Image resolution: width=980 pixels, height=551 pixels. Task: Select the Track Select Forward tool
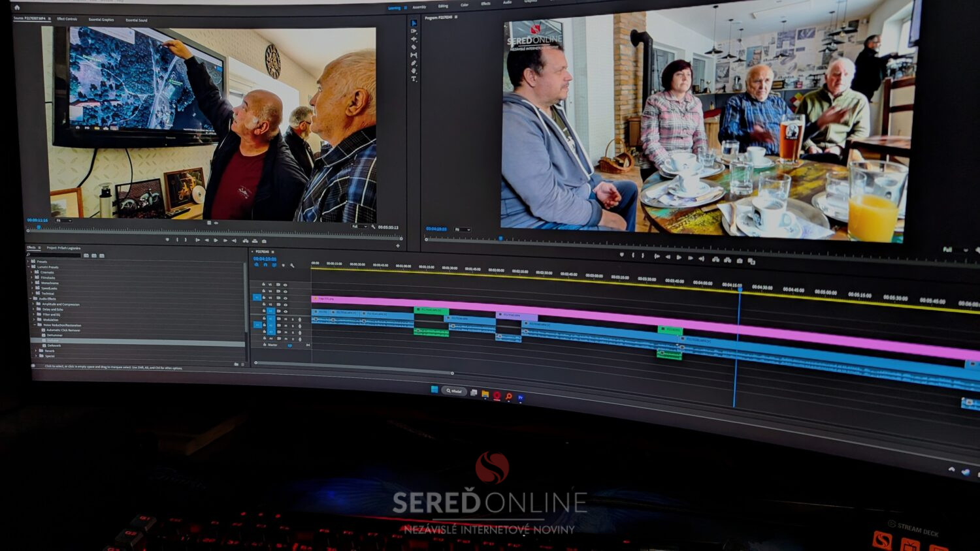414,31
